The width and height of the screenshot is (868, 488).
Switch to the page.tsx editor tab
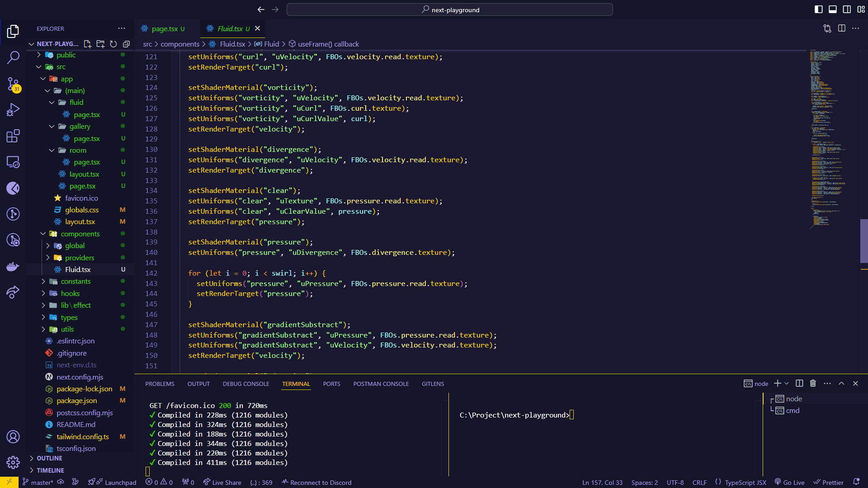tap(165, 28)
